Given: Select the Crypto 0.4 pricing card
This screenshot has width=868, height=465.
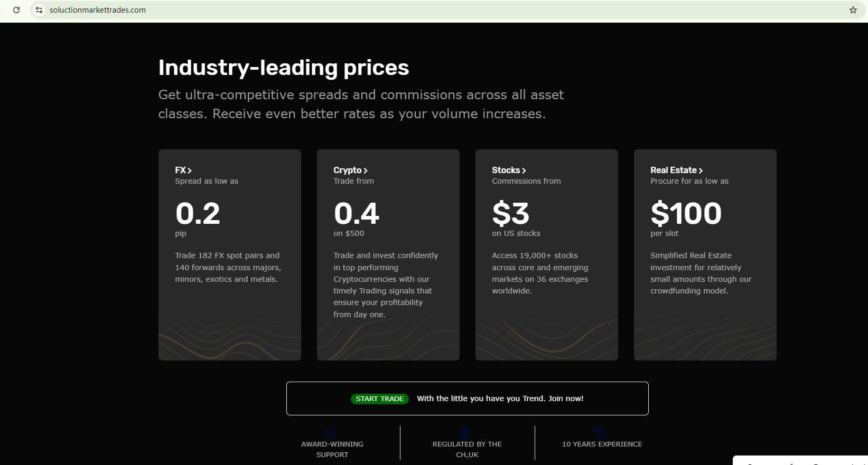Looking at the screenshot, I should tap(388, 254).
